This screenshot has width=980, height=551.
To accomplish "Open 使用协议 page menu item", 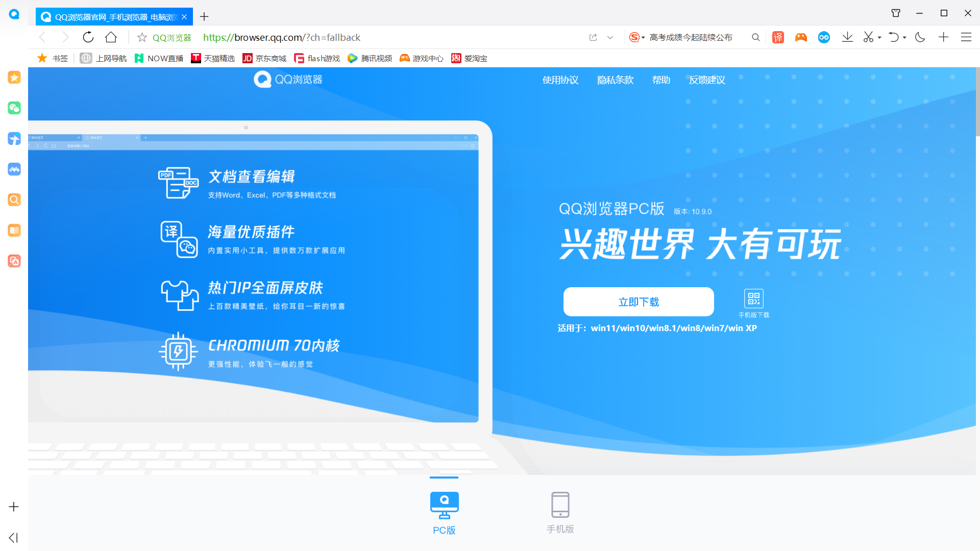I will (560, 80).
